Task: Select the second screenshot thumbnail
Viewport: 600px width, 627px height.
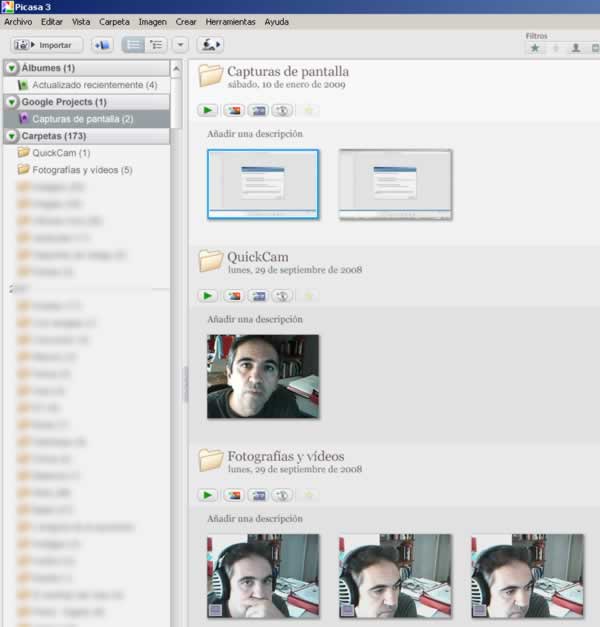Action: point(395,184)
